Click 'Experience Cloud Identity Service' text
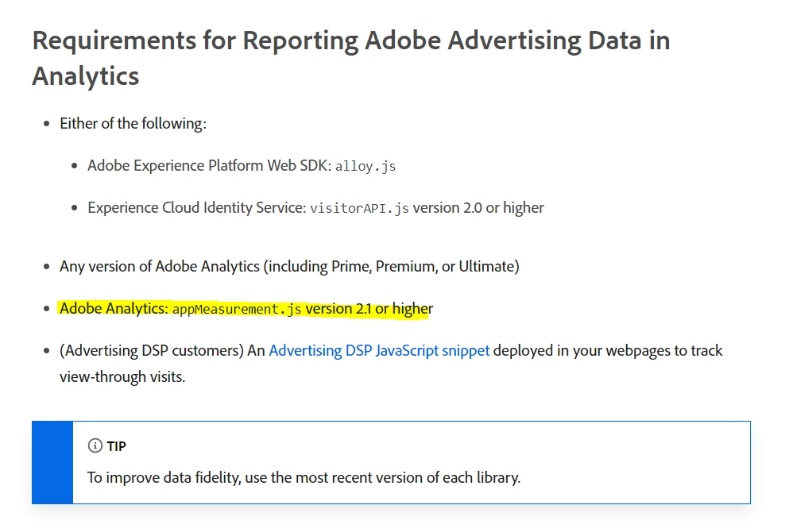This screenshot has width=789, height=532. click(195, 207)
